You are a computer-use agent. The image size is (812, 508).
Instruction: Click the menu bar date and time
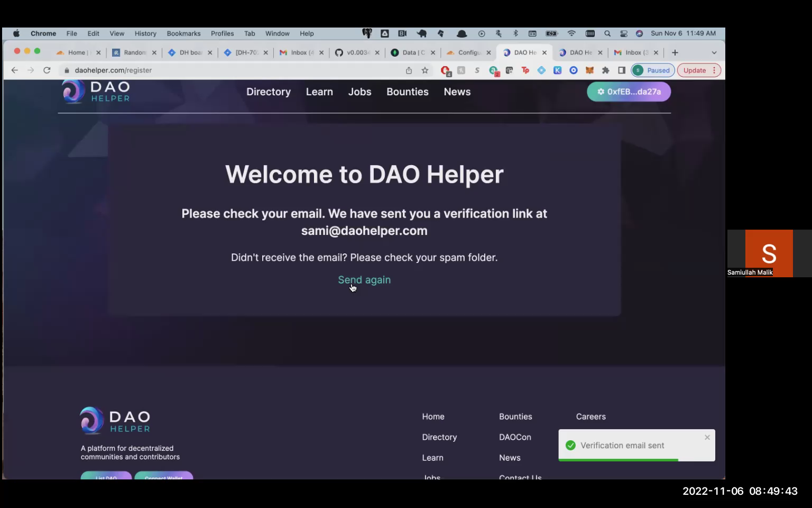(x=683, y=33)
